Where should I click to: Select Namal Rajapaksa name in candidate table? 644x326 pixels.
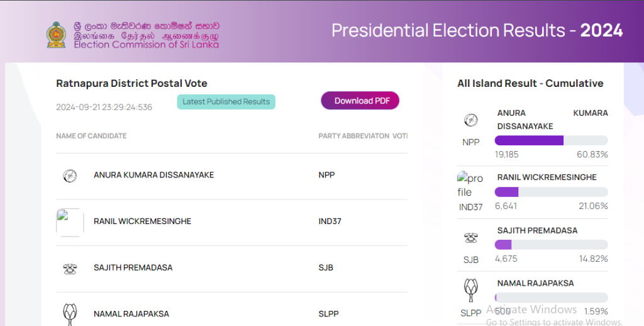pyautogui.click(x=131, y=313)
